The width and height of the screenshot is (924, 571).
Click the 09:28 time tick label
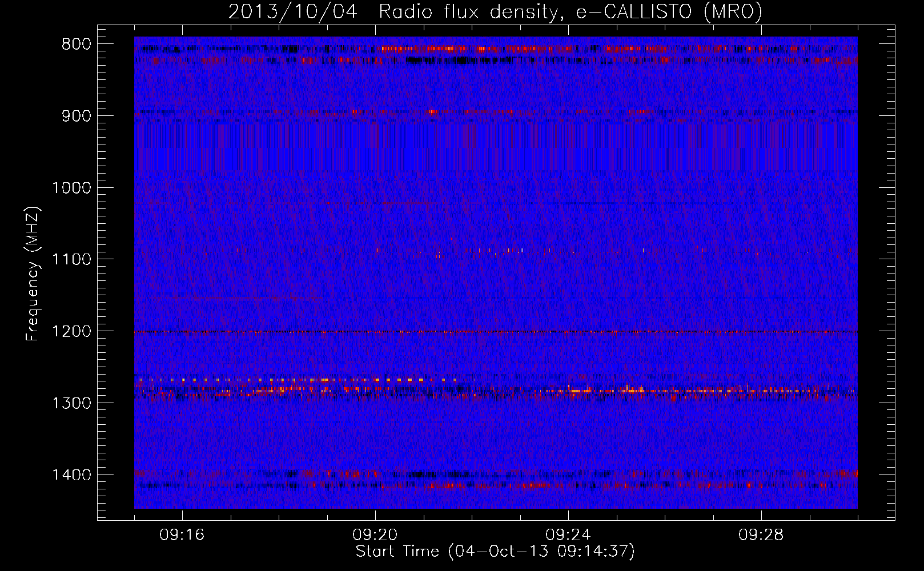point(761,535)
